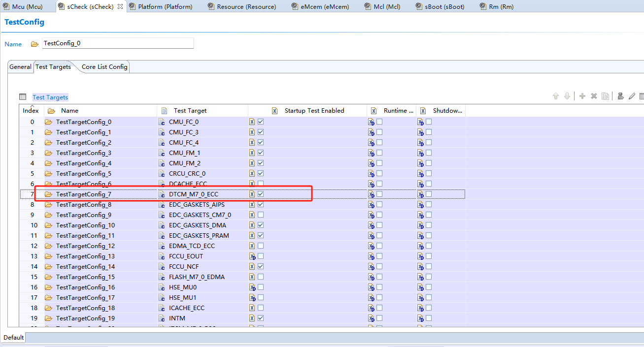This screenshot has width=644, height=347.
Task: Click the runtime marker icon in CMU_FC_0 row
Action: (x=372, y=122)
